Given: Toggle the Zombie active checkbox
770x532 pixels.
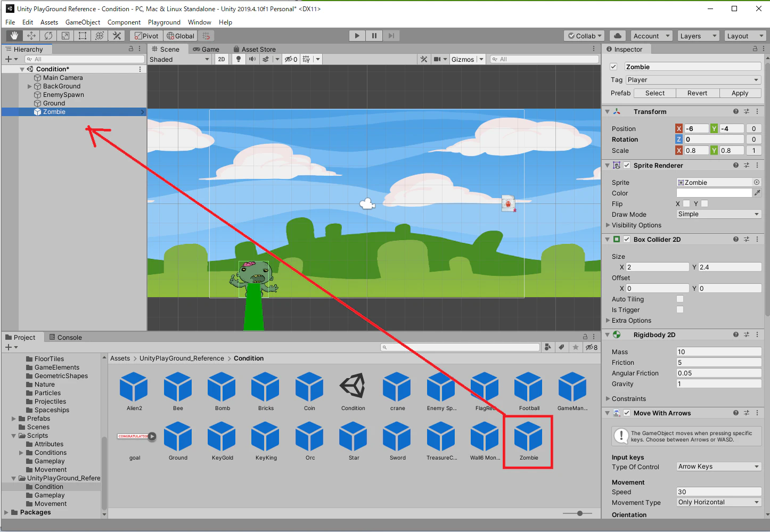Looking at the screenshot, I should tap(613, 67).
